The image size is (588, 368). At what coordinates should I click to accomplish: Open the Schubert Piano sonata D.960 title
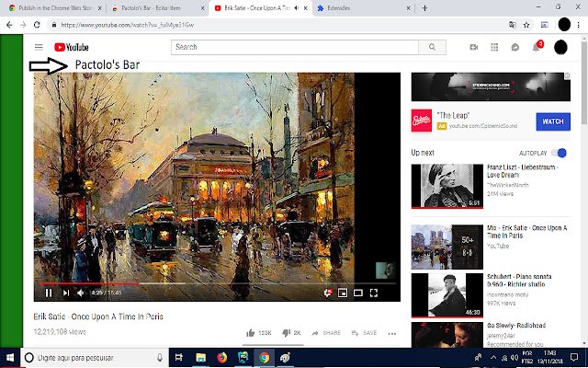tap(519, 281)
